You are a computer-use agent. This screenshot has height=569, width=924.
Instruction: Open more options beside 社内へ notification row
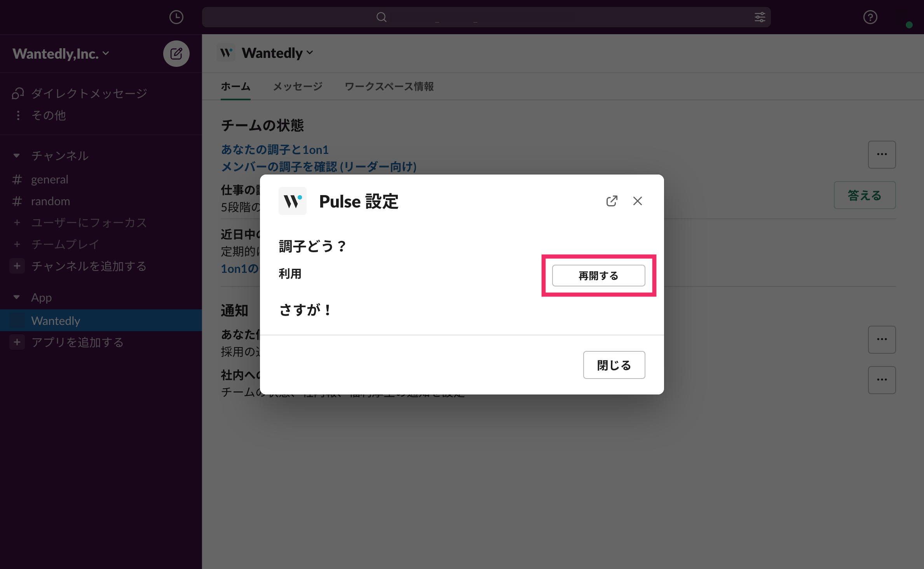882,380
